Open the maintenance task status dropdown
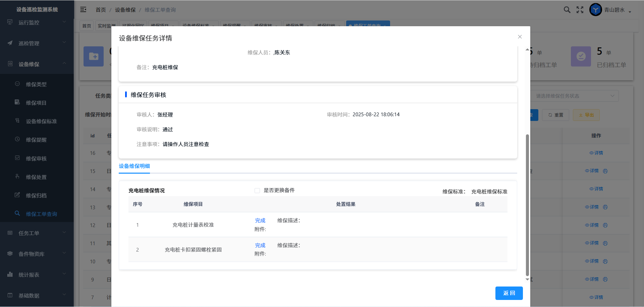Image resolution: width=644 pixels, height=307 pixels. (x=574, y=96)
